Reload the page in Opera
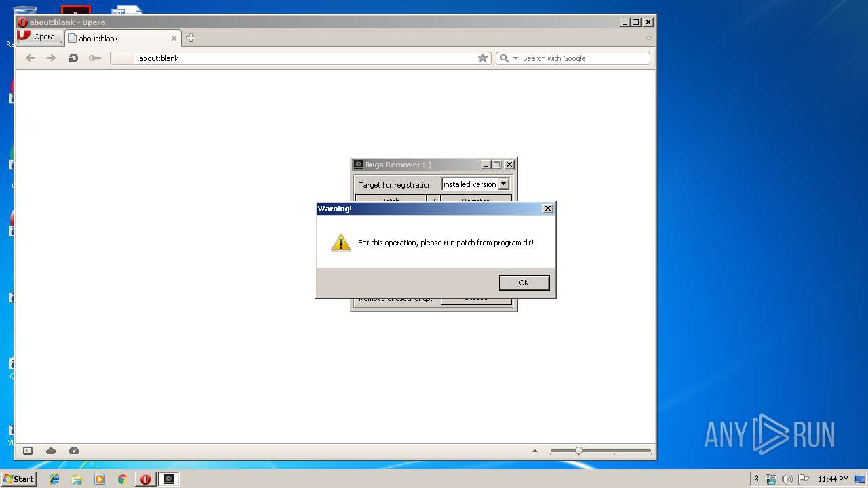 (73, 58)
